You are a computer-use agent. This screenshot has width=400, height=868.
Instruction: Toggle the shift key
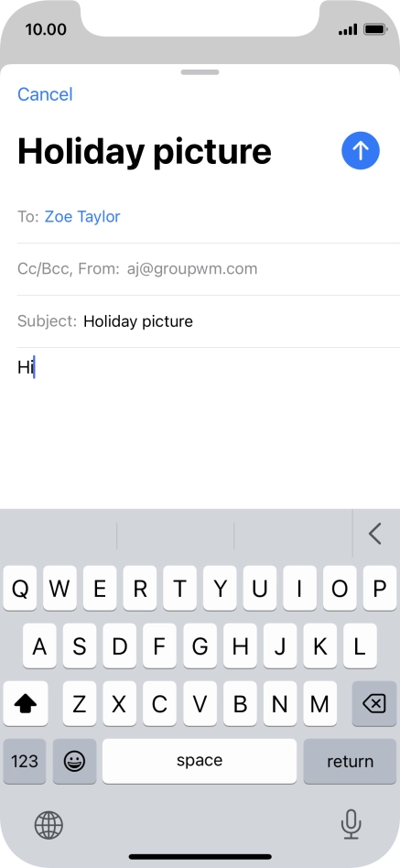click(26, 703)
